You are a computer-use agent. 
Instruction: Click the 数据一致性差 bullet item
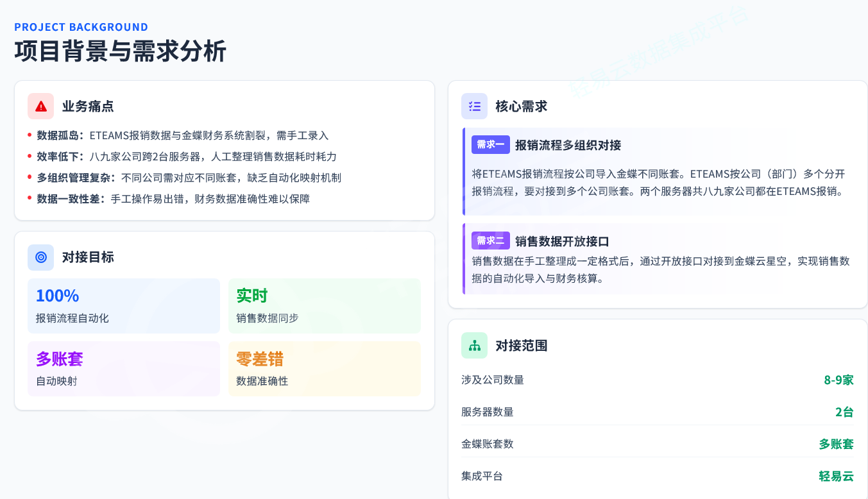173,199
